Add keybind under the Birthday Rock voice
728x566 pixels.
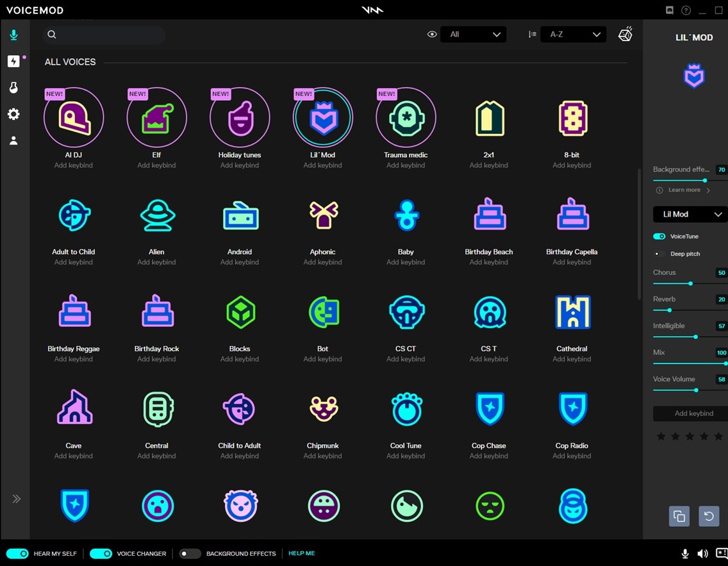click(x=156, y=359)
